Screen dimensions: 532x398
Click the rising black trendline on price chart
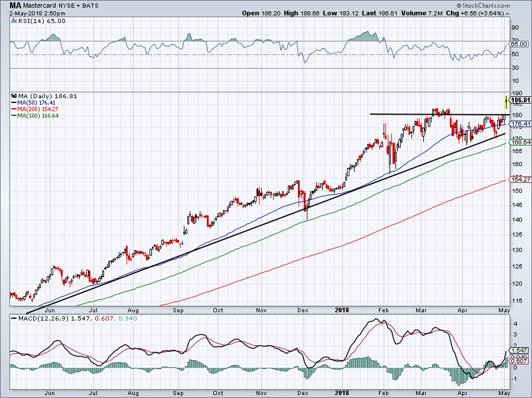[265, 224]
